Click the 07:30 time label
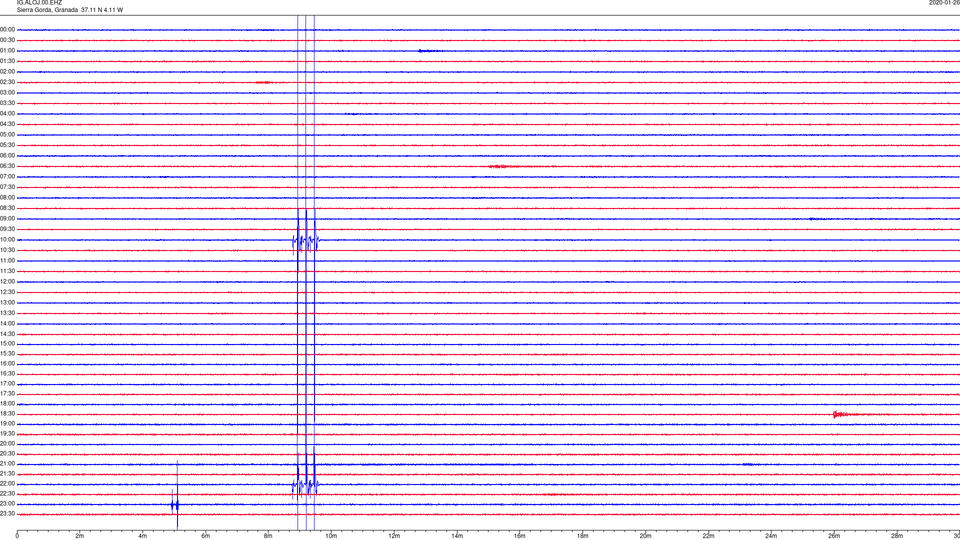The image size is (960, 540). 7,187
